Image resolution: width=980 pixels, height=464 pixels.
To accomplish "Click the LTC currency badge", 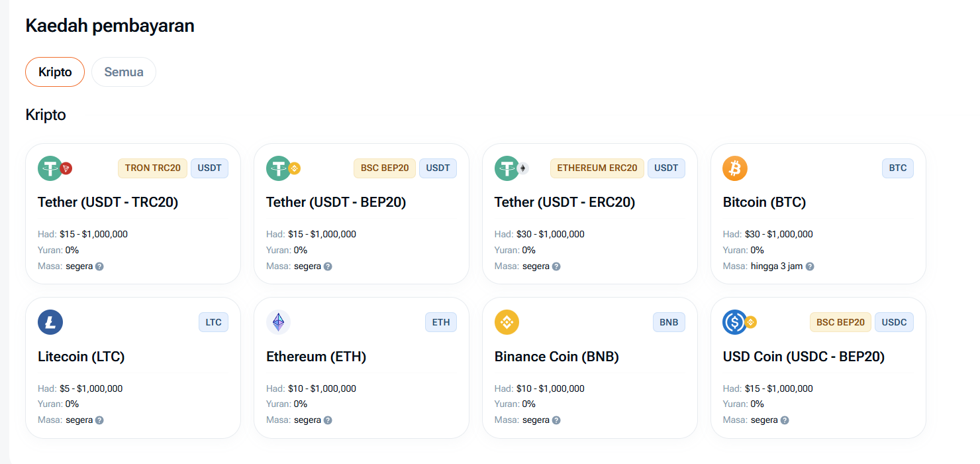I will click(213, 322).
